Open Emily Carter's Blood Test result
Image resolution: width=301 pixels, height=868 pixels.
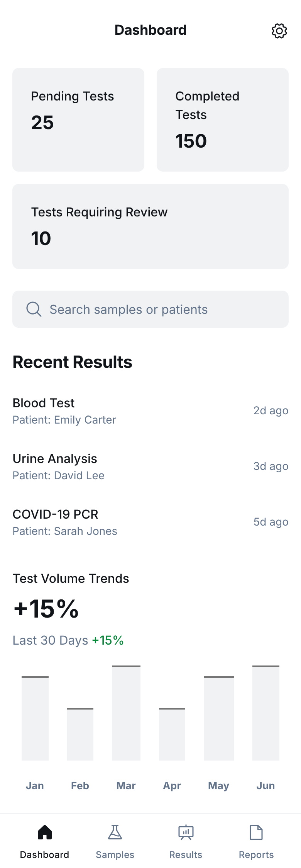coord(150,411)
